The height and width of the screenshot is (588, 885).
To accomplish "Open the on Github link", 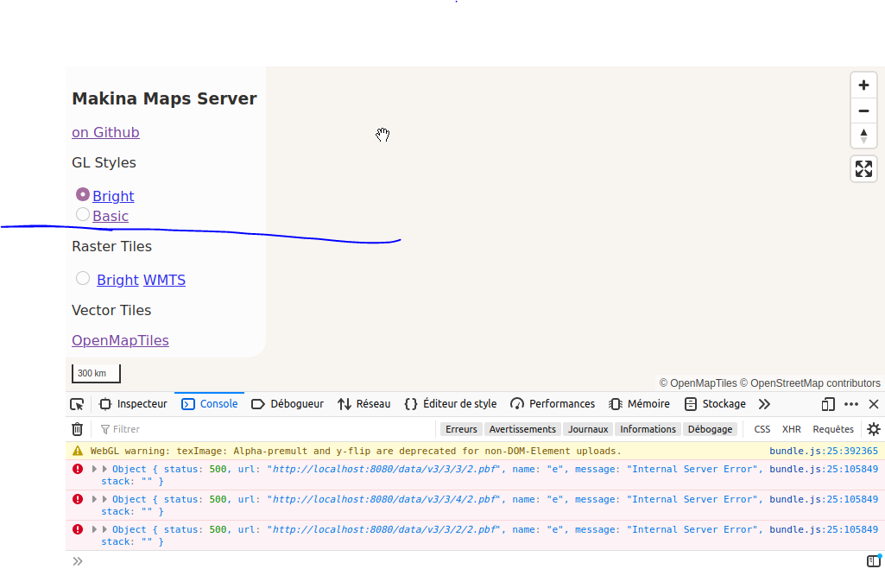I will 105,132.
